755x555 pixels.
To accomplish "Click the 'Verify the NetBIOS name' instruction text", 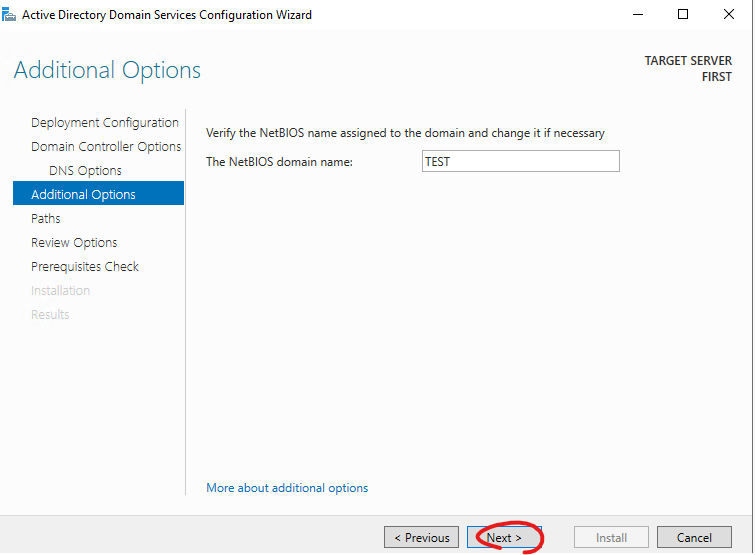I will pyautogui.click(x=405, y=133).
